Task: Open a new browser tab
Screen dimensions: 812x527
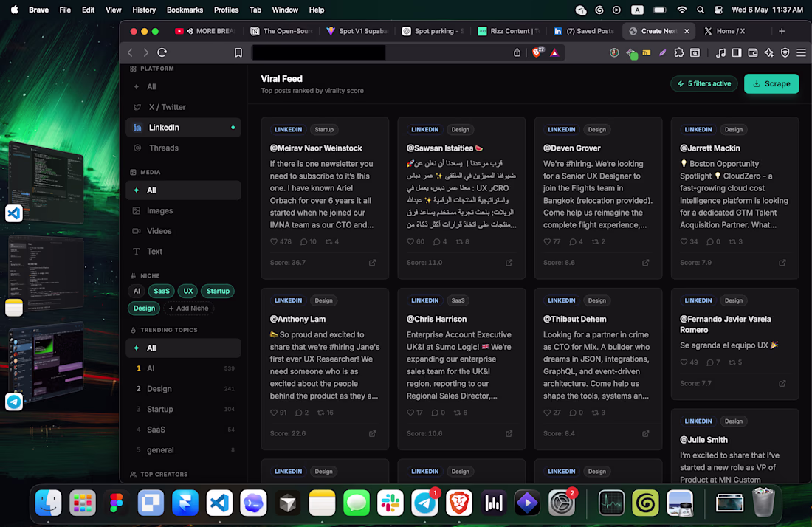Action: pos(782,31)
